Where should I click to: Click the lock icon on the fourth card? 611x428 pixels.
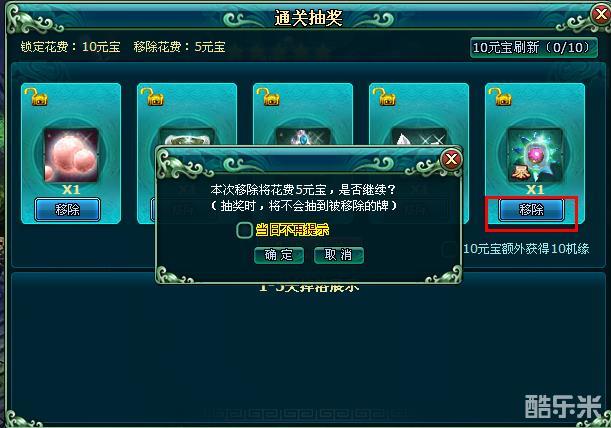pyautogui.click(x=384, y=97)
